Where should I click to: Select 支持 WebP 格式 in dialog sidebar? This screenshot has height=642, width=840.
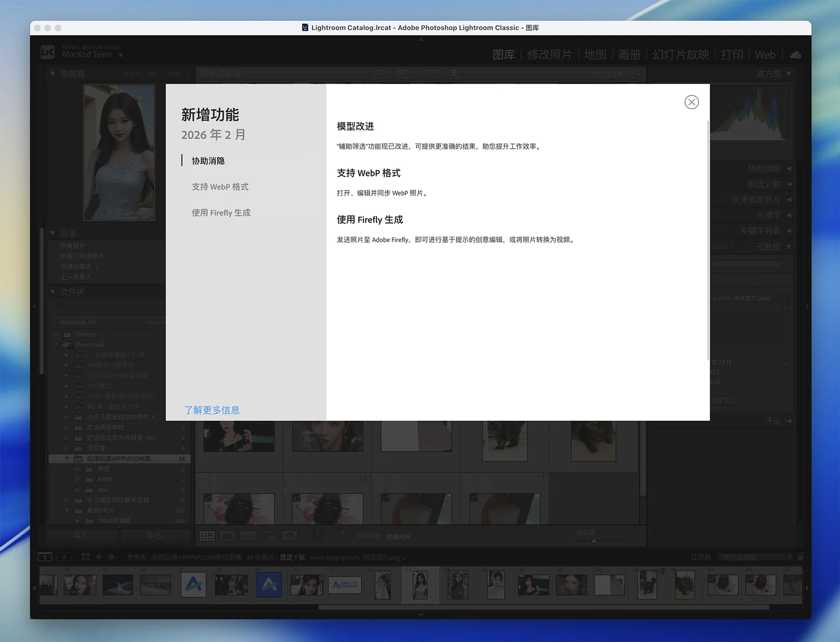(220, 187)
